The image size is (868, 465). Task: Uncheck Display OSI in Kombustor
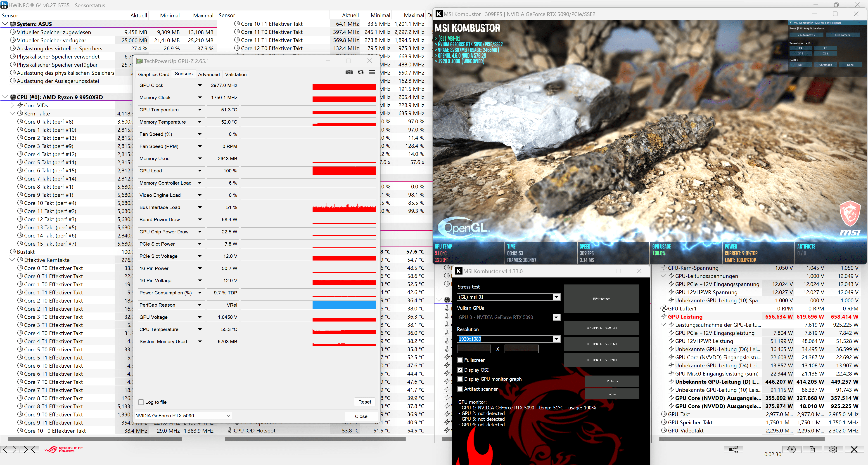(x=460, y=370)
